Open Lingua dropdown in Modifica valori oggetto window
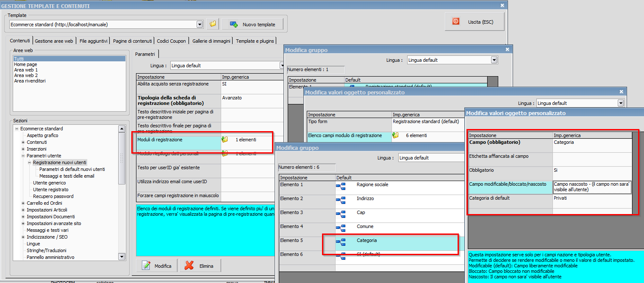Viewport: 644px width, 283px height. (x=621, y=103)
